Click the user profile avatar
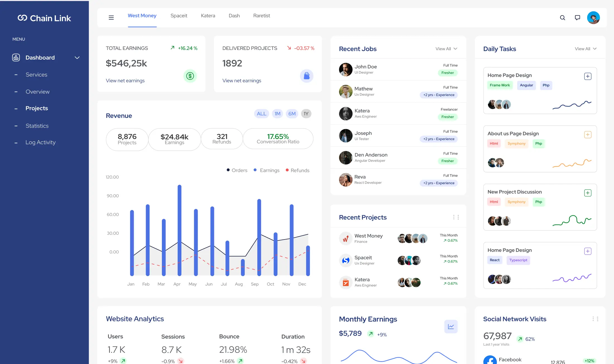 (593, 18)
